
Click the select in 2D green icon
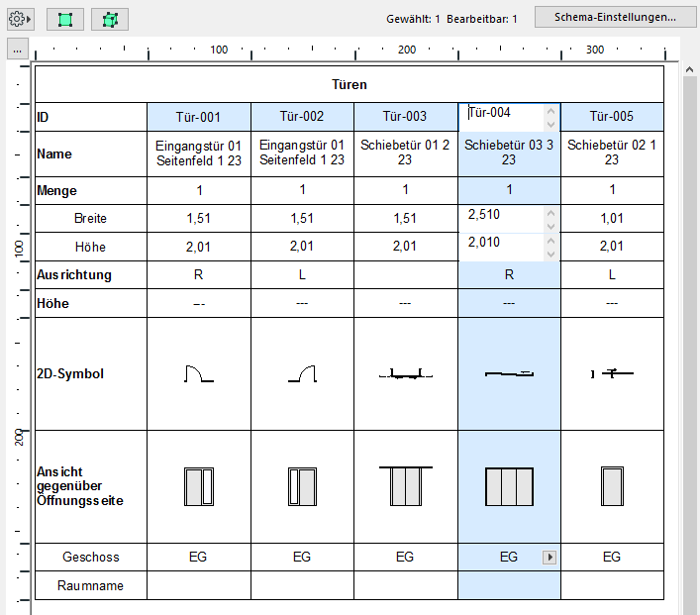pos(65,20)
